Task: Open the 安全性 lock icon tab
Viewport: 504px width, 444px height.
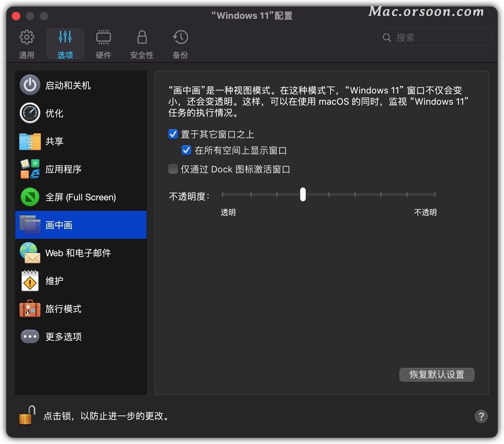Action: coord(142,44)
